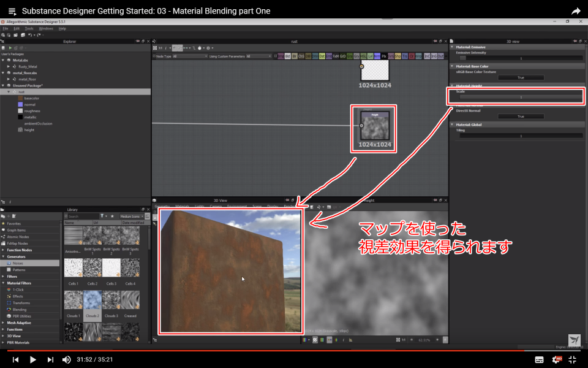Expand the metal_floor graph

[x=8, y=79]
